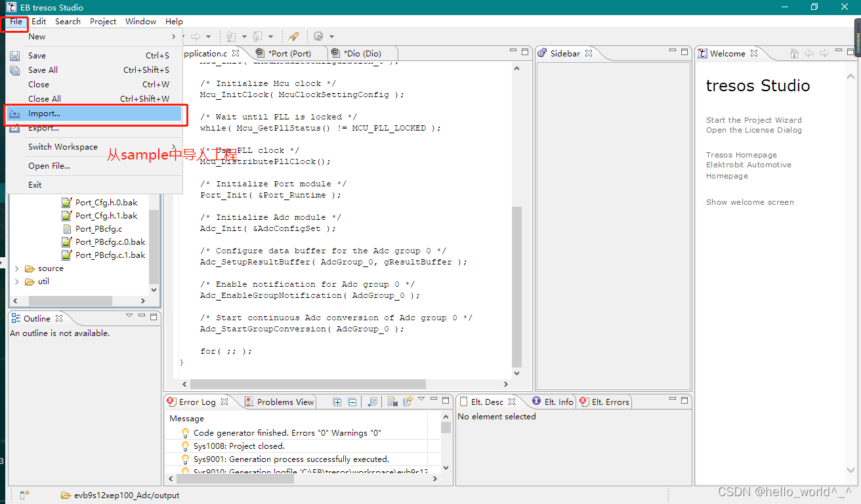Select Save All in the File menu

pos(93,70)
